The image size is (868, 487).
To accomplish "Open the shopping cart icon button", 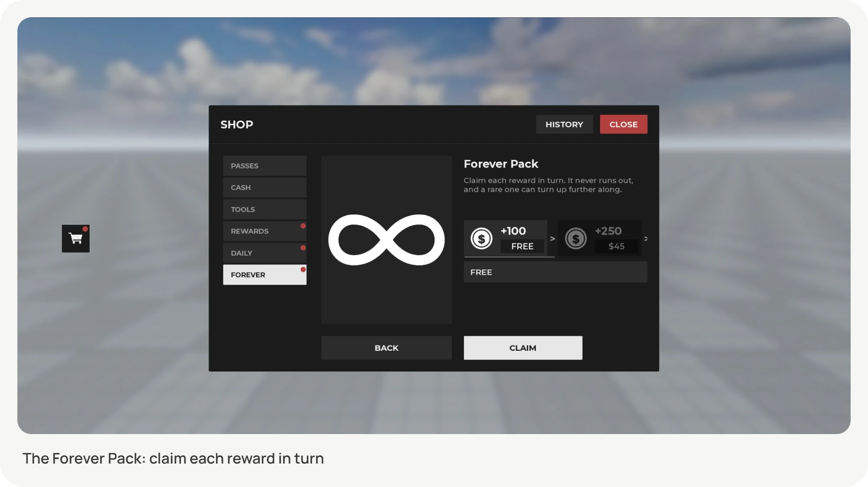I will 76,238.
